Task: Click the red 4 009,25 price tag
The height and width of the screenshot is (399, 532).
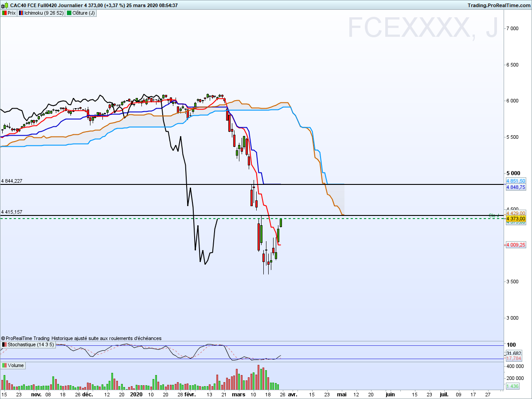Action: pyautogui.click(x=516, y=244)
